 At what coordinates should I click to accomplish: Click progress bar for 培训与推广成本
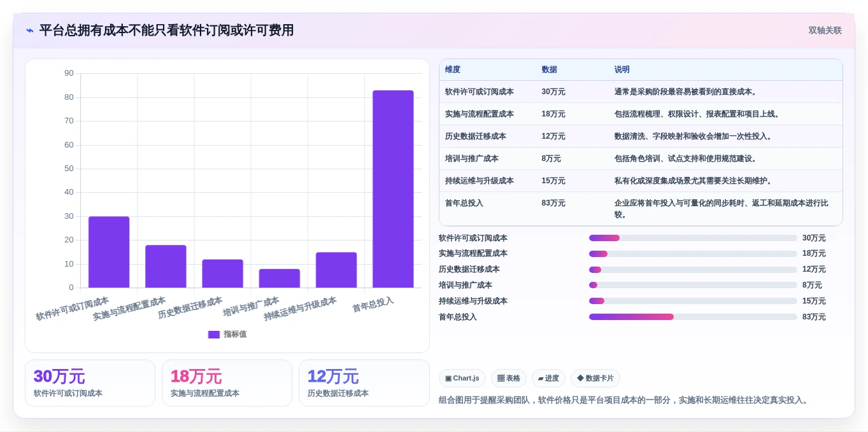click(x=693, y=285)
